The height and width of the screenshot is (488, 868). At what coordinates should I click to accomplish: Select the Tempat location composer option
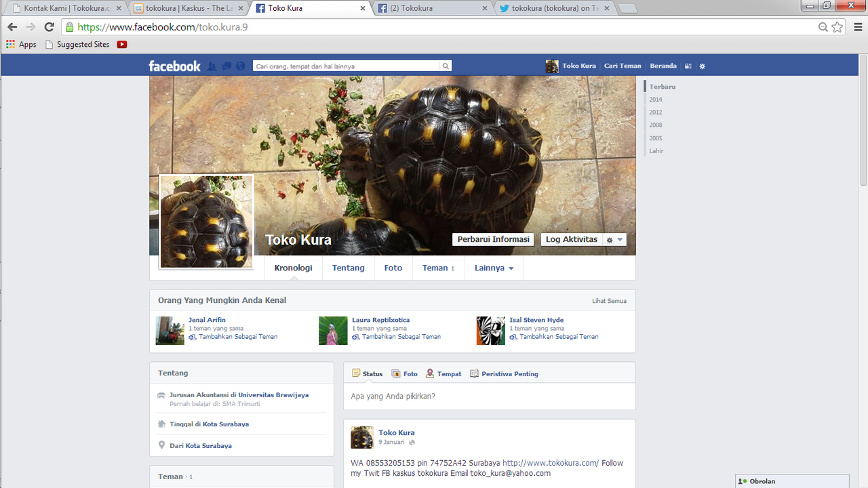coord(443,373)
